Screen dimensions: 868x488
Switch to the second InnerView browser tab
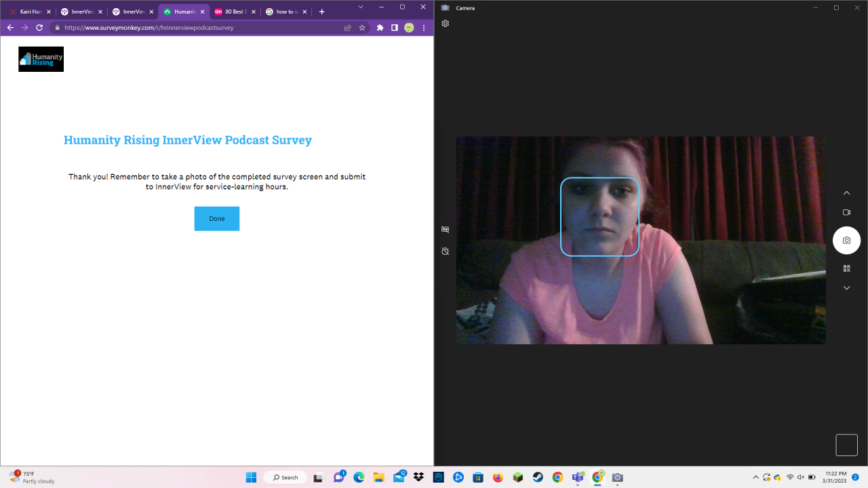pyautogui.click(x=134, y=12)
